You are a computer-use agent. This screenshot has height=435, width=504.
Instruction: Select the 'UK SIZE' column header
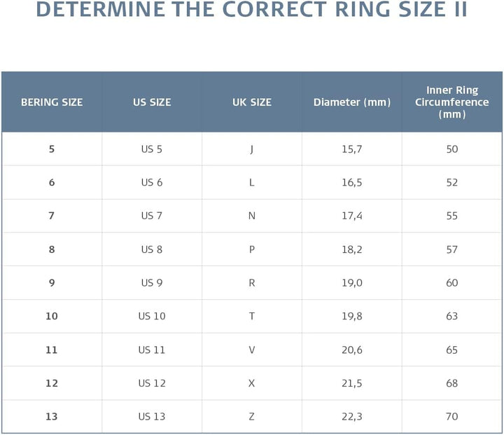pyautogui.click(x=252, y=102)
